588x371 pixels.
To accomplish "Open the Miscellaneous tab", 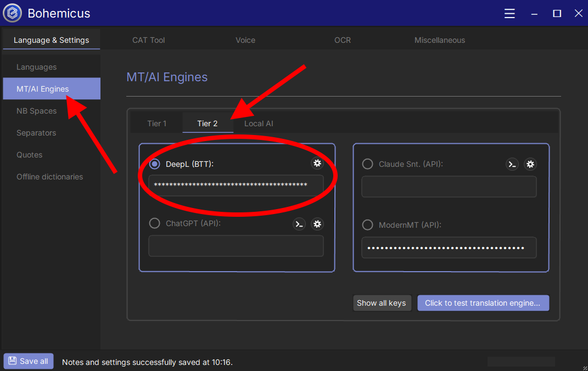I will pos(440,40).
